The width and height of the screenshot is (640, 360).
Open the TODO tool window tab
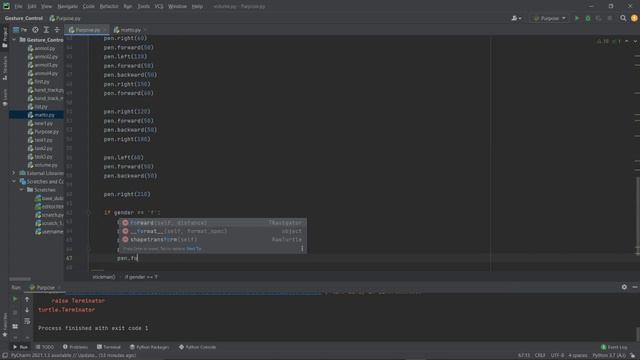(x=44, y=347)
